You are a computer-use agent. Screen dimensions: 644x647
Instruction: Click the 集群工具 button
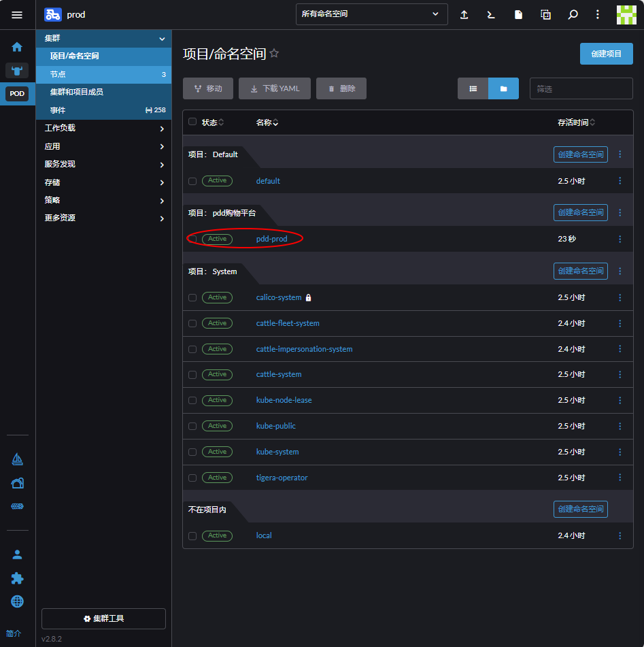[x=103, y=618]
